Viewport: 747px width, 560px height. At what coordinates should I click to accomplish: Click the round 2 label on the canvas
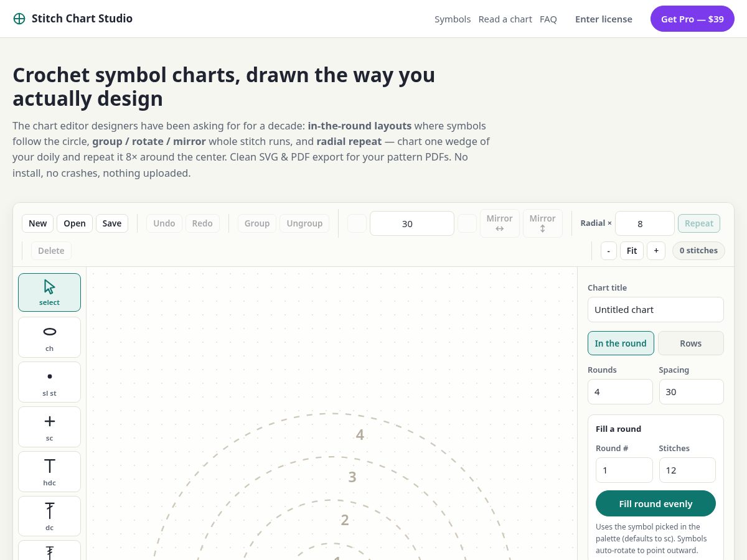(345, 520)
